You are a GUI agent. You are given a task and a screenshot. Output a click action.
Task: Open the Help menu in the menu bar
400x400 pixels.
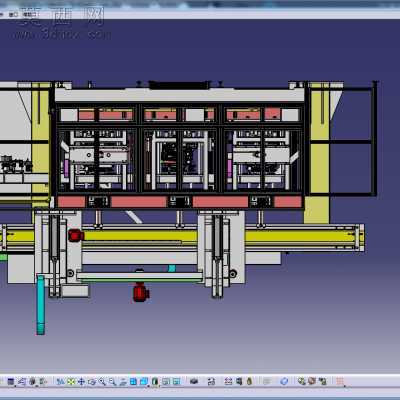point(29,15)
